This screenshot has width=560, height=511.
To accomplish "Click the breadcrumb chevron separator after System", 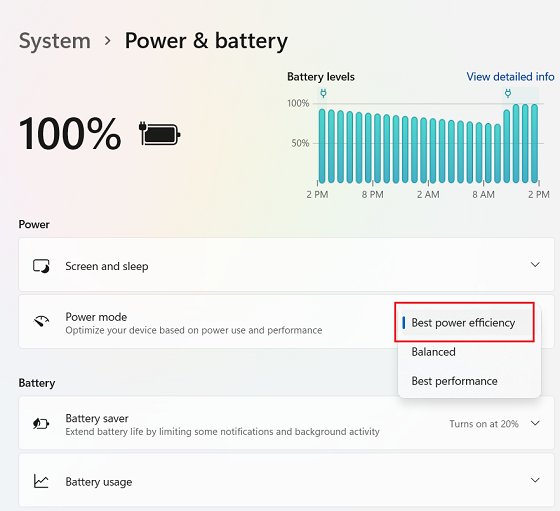I will [x=108, y=41].
